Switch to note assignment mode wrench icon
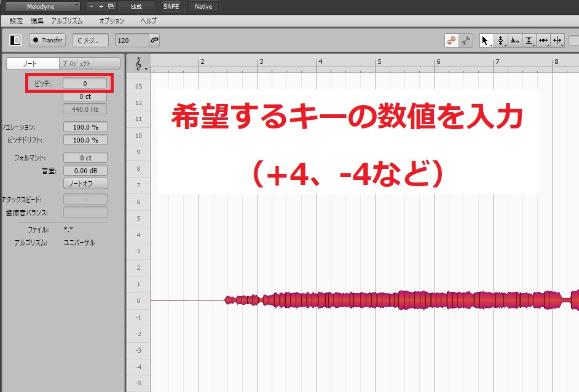This screenshot has height=392, width=579. coord(466,41)
